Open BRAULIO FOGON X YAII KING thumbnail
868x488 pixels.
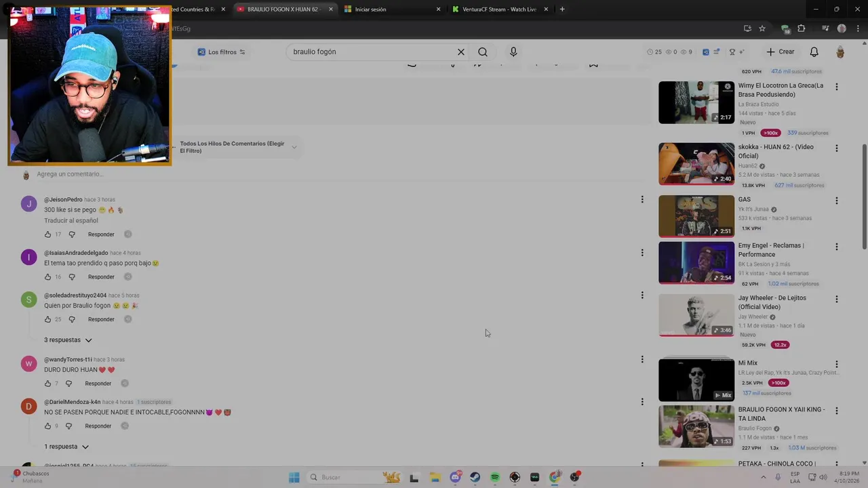pyautogui.click(x=696, y=426)
